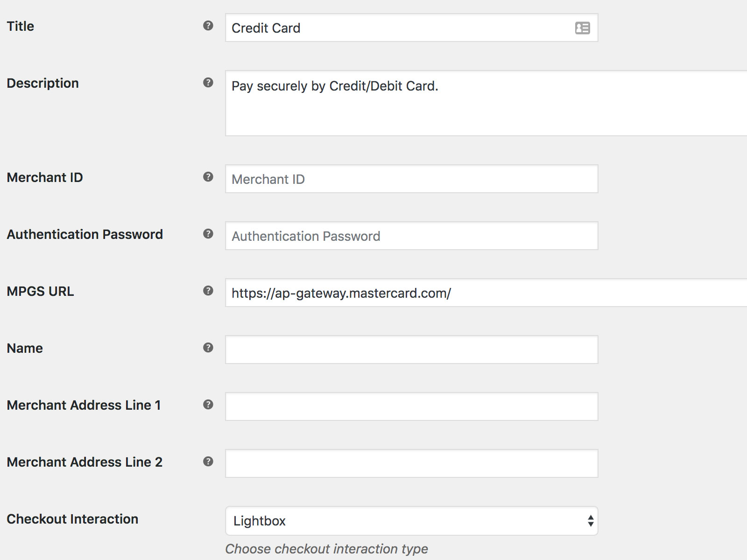Click the help icon next to Title

[x=208, y=26]
